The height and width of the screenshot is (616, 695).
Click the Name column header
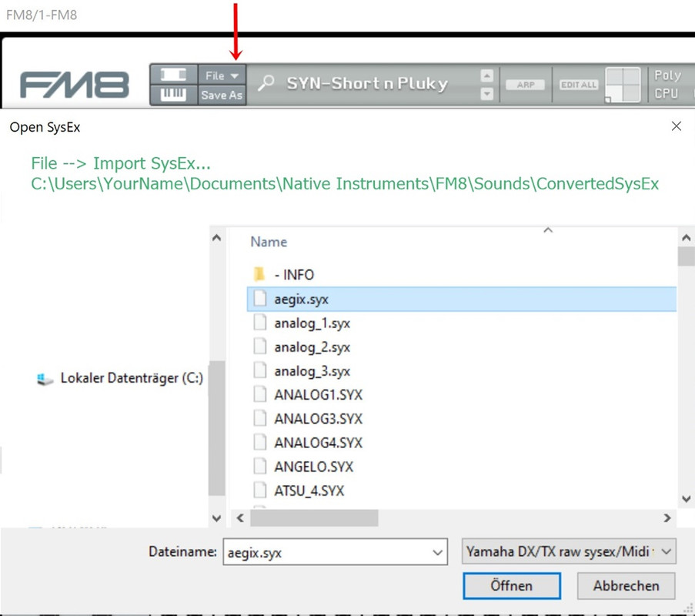(269, 242)
